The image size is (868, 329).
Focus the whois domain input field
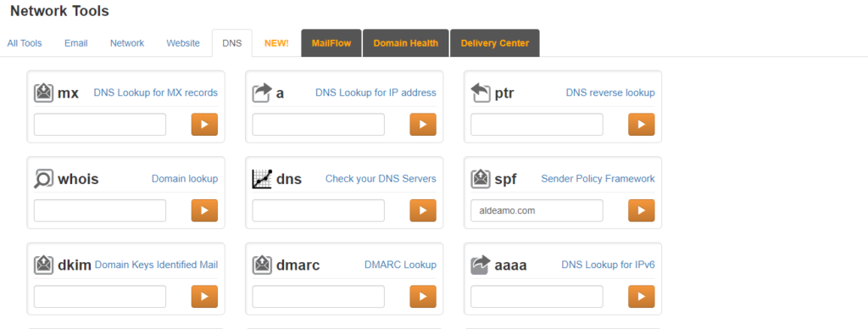tap(100, 210)
